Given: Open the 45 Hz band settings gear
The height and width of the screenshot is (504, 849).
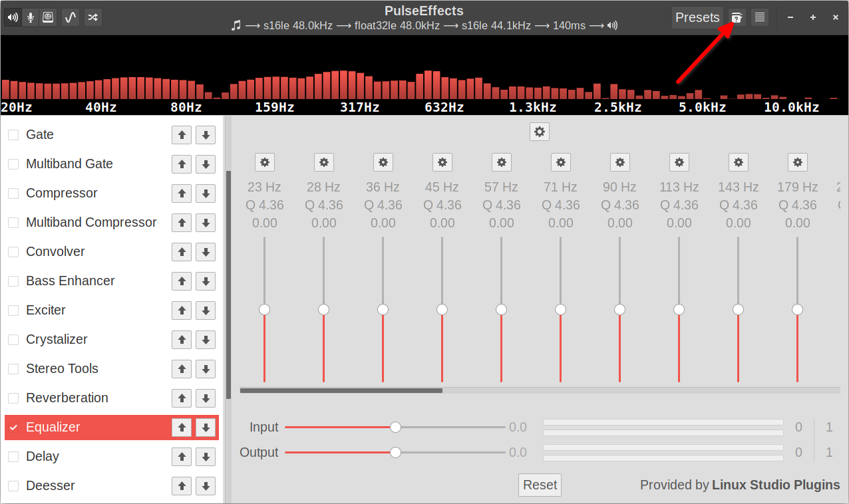Looking at the screenshot, I should pyautogui.click(x=442, y=162).
